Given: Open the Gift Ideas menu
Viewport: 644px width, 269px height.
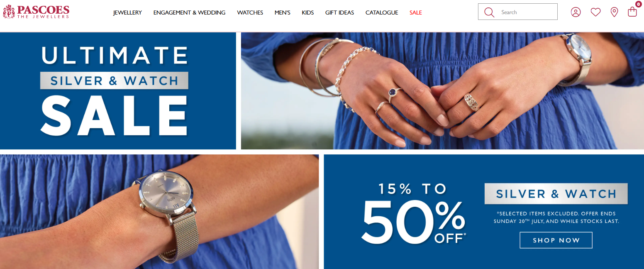Looking at the screenshot, I should click(339, 12).
